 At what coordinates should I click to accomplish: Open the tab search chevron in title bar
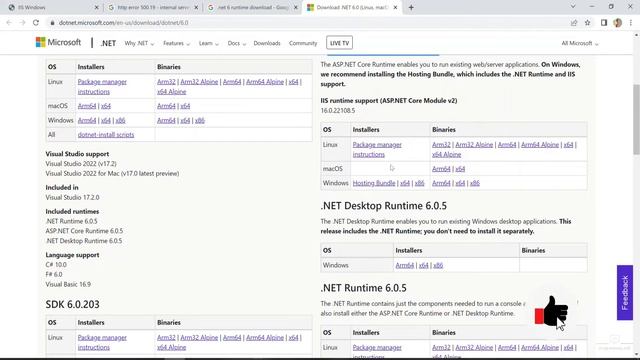tap(573, 7)
